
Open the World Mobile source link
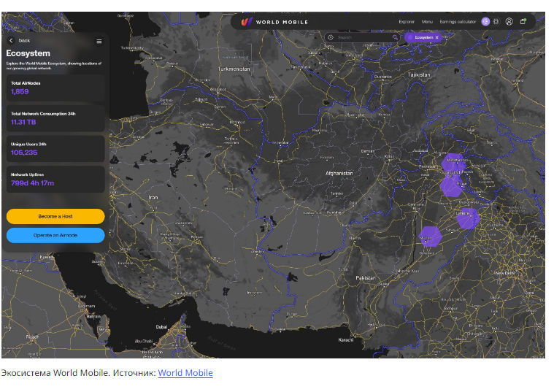[185, 373]
